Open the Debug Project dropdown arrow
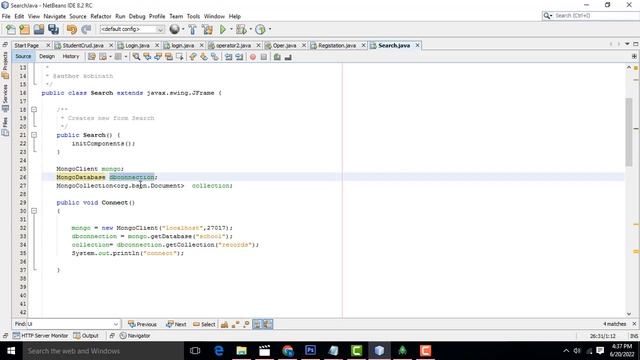Viewport: 640px width, 360px height. 250,29
